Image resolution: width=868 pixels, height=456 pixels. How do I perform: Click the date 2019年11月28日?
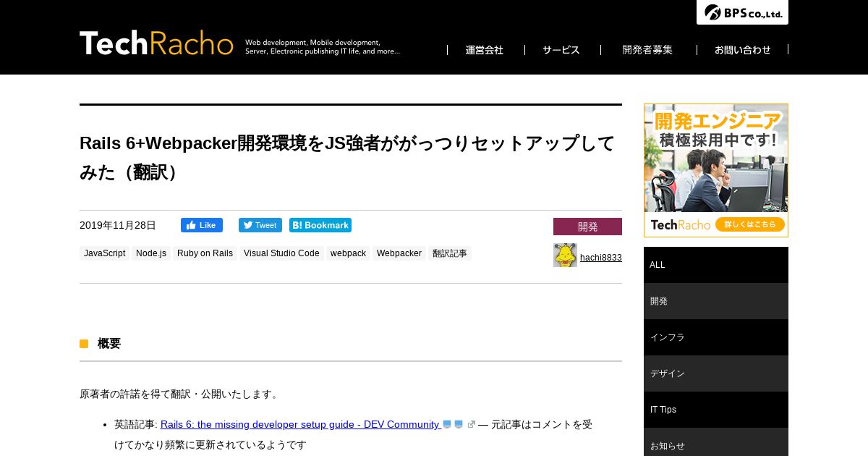[x=118, y=225]
